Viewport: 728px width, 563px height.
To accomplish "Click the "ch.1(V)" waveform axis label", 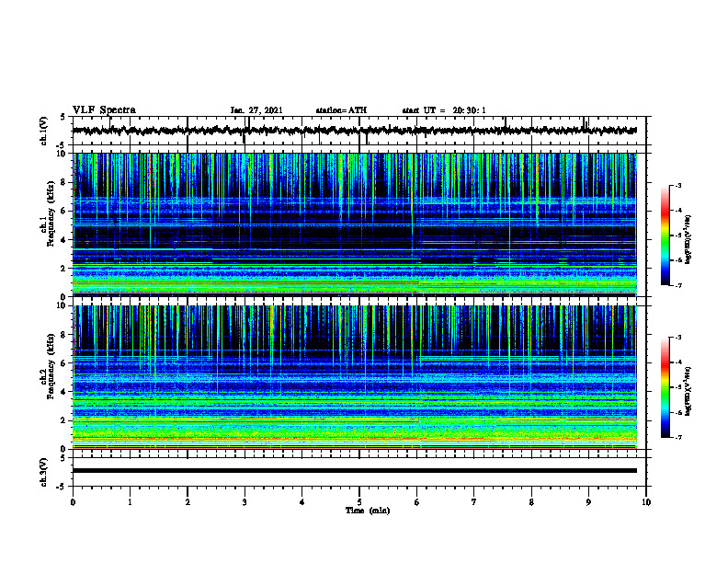I will [x=43, y=131].
